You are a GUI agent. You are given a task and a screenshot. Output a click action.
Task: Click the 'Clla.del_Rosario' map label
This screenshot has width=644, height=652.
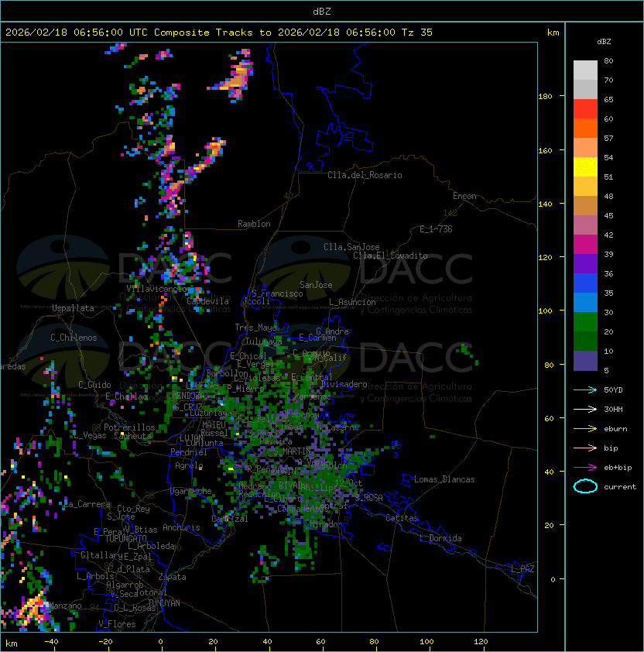pos(365,175)
